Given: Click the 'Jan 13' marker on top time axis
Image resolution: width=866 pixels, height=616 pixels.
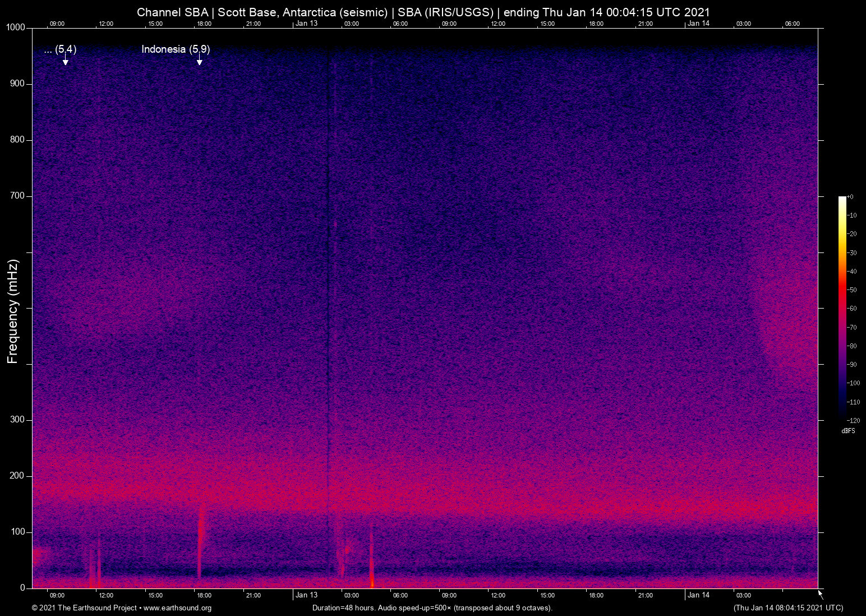Looking at the screenshot, I should [x=306, y=24].
